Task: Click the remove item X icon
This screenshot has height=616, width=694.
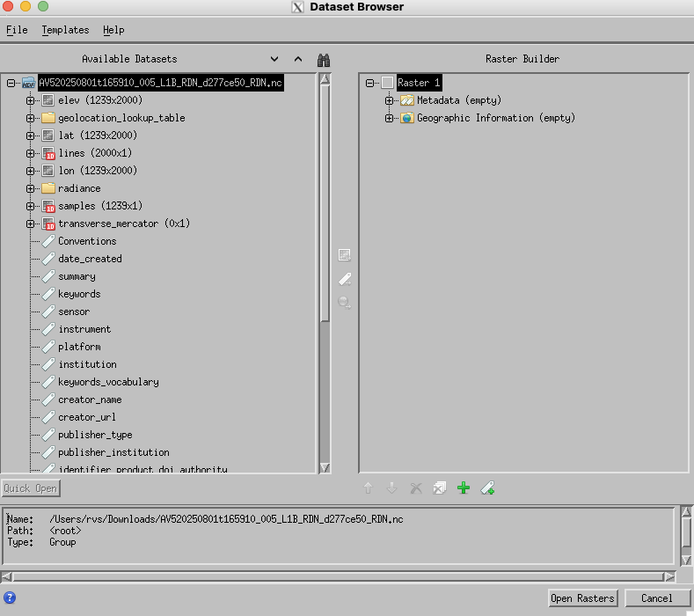Action: [x=415, y=488]
